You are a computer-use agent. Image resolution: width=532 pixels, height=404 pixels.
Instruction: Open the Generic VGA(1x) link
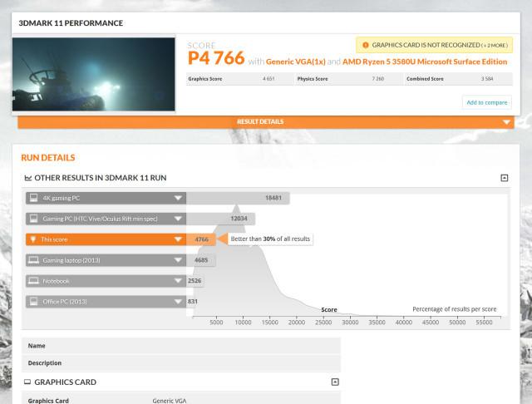coord(295,62)
